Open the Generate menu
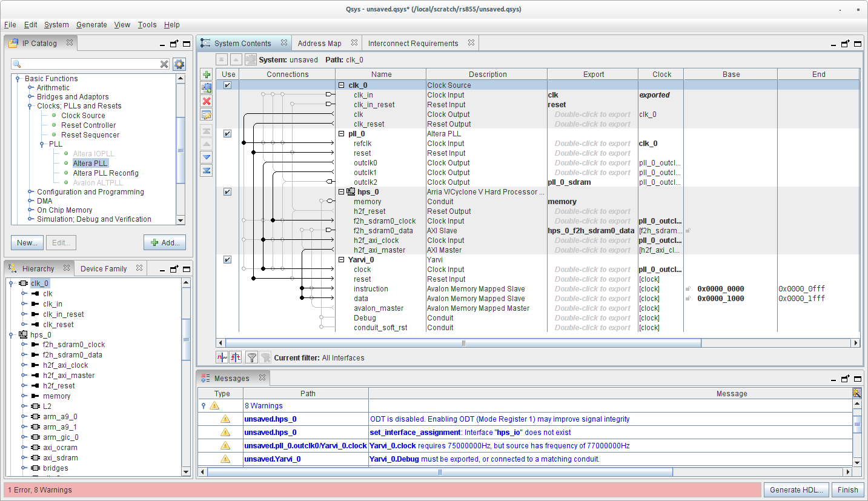 tap(91, 25)
